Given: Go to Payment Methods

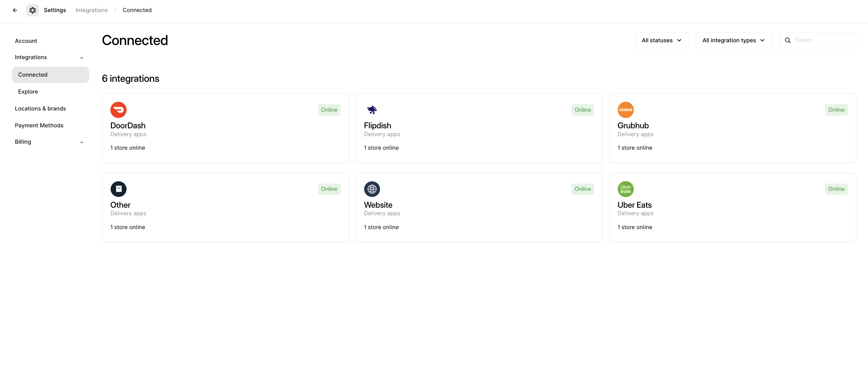Looking at the screenshot, I should tap(39, 125).
